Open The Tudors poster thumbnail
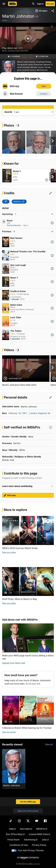56x868 pixels. pos(5,335)
